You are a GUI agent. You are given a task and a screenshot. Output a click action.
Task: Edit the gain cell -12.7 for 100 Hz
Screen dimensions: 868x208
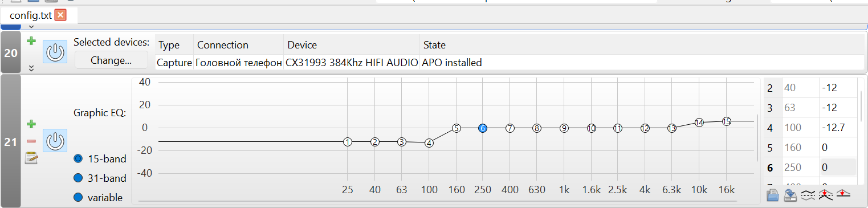(838, 128)
